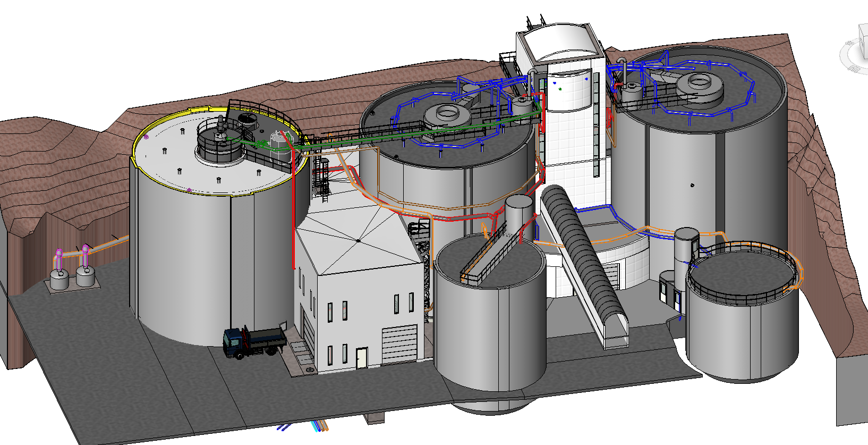Image resolution: width=868 pixels, height=445 pixels.
Task: Select the dump truck in the model
Action: pyautogui.click(x=255, y=342)
